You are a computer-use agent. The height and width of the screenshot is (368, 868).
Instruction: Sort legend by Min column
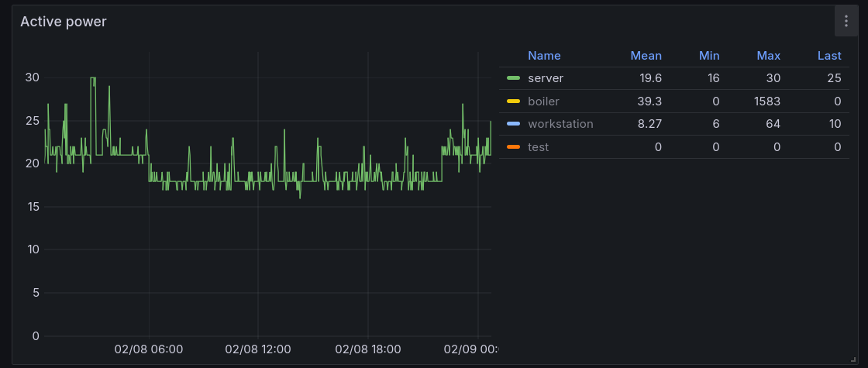(709, 56)
